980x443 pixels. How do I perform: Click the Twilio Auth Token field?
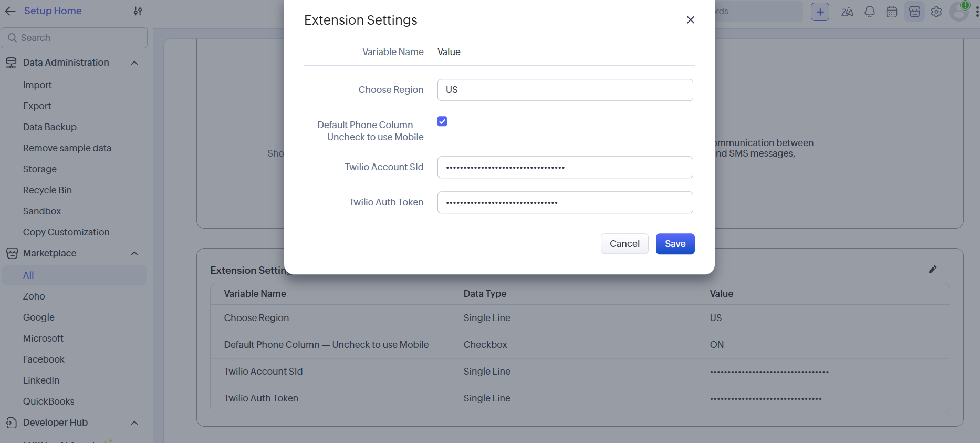click(x=565, y=202)
